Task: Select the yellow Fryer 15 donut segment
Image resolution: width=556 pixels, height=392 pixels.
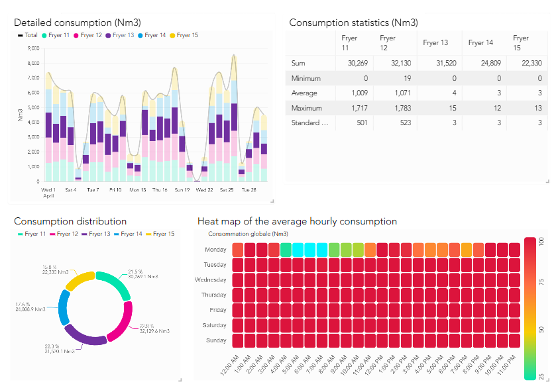Action: 79,279
